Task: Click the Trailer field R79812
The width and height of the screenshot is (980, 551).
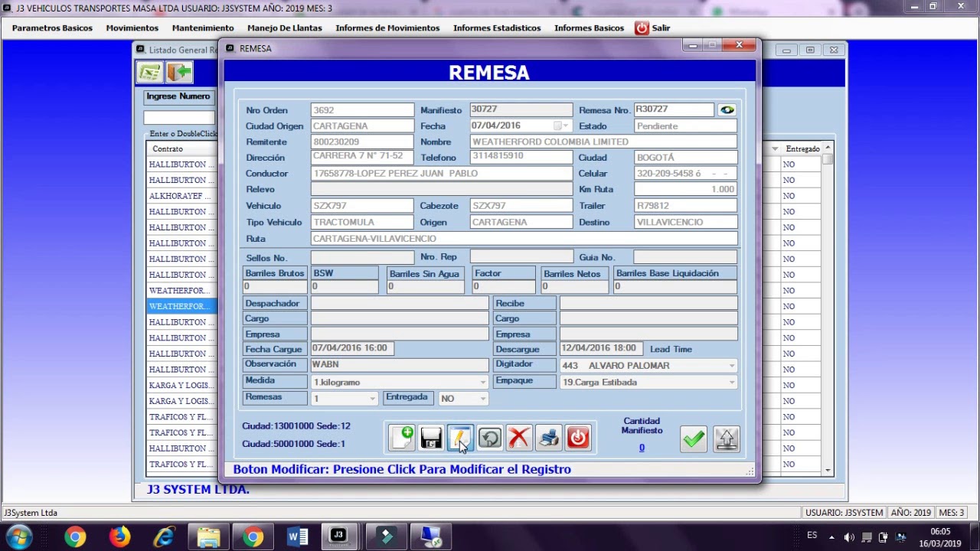Action: click(x=685, y=206)
